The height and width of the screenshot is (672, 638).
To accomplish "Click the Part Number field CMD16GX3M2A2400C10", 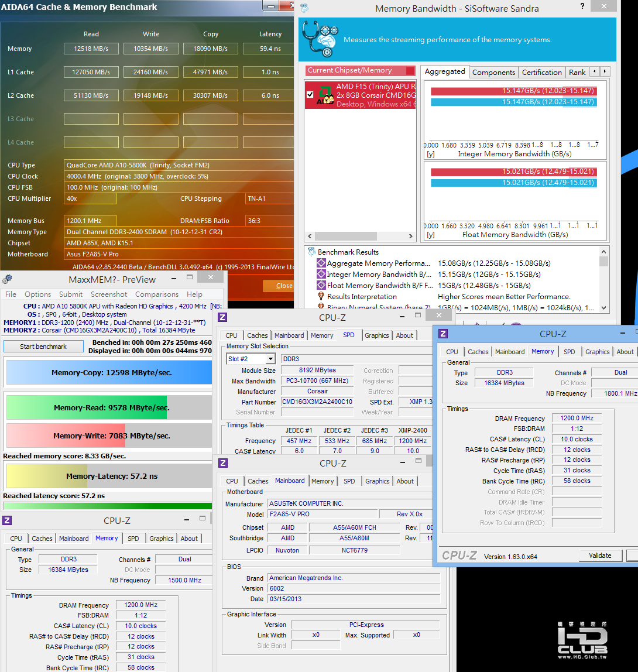I will tap(317, 402).
